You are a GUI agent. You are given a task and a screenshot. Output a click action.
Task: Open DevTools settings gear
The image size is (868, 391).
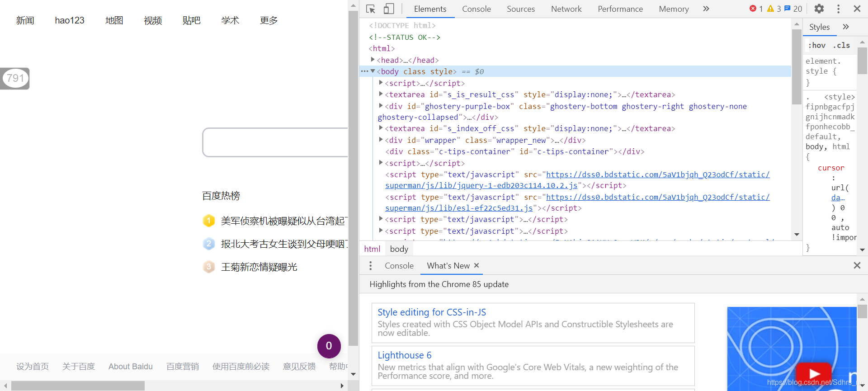(x=819, y=9)
